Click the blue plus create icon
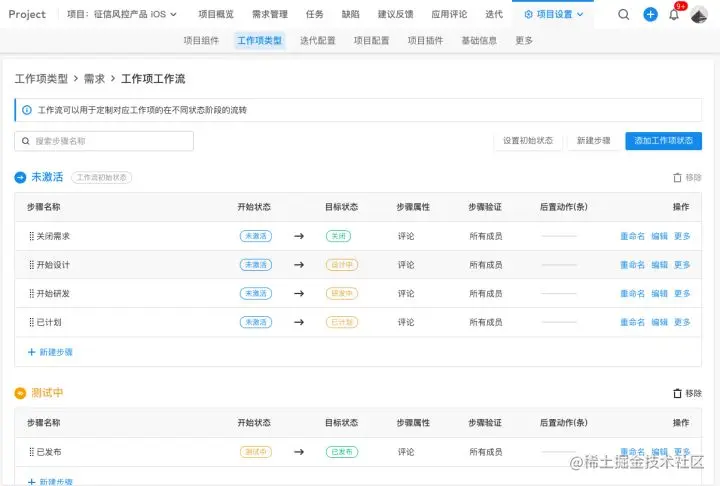 [x=650, y=15]
